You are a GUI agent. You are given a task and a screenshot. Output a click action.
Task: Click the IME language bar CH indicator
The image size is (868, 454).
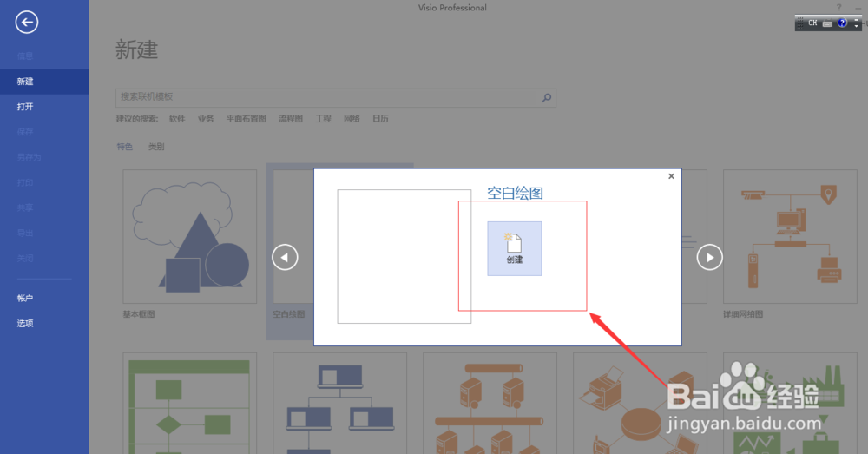[812, 23]
